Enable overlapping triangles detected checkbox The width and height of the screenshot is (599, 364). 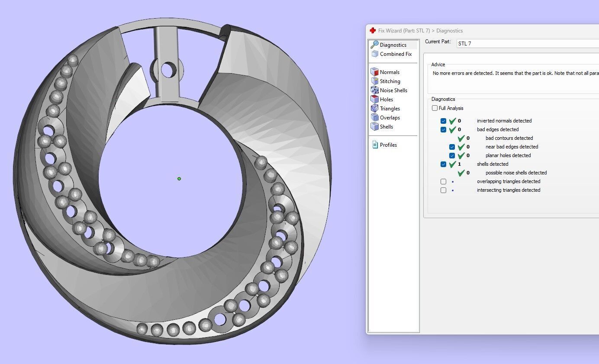(443, 182)
